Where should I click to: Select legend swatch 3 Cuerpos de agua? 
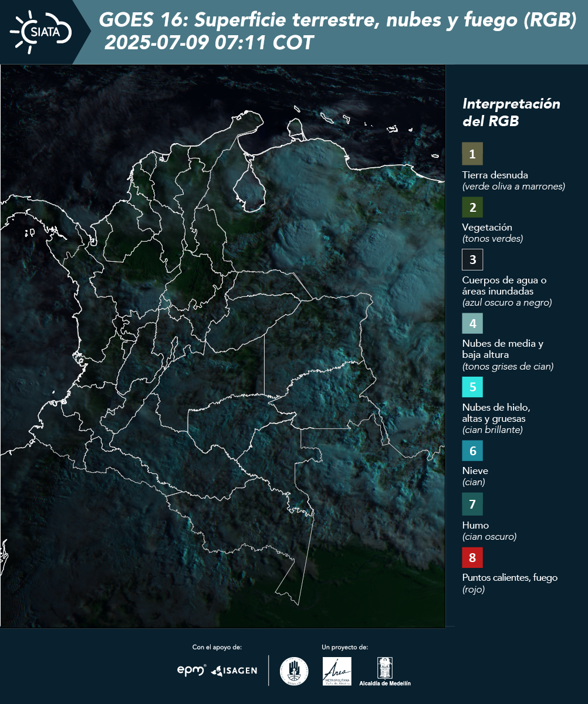point(472,259)
